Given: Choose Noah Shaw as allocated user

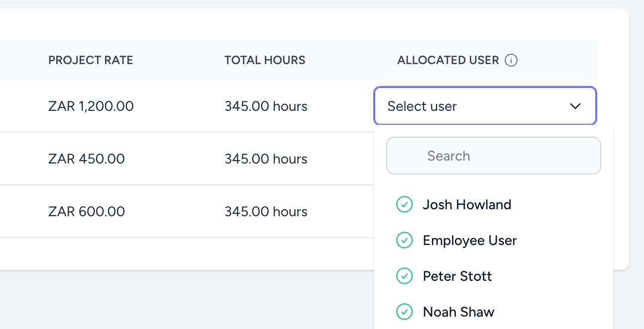Looking at the screenshot, I should pyautogui.click(x=458, y=312).
